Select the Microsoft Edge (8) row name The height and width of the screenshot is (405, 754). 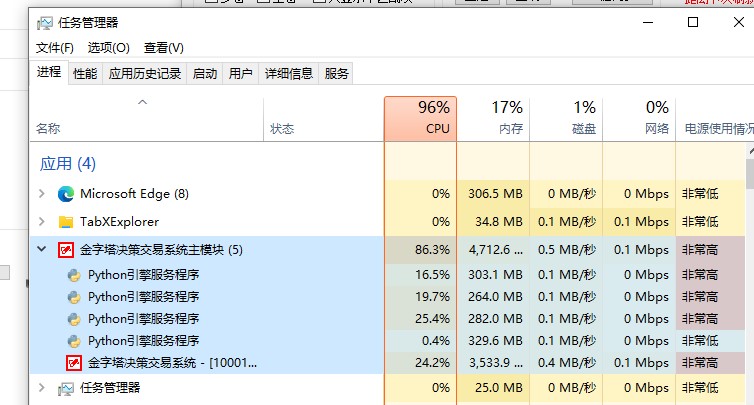[x=134, y=194]
